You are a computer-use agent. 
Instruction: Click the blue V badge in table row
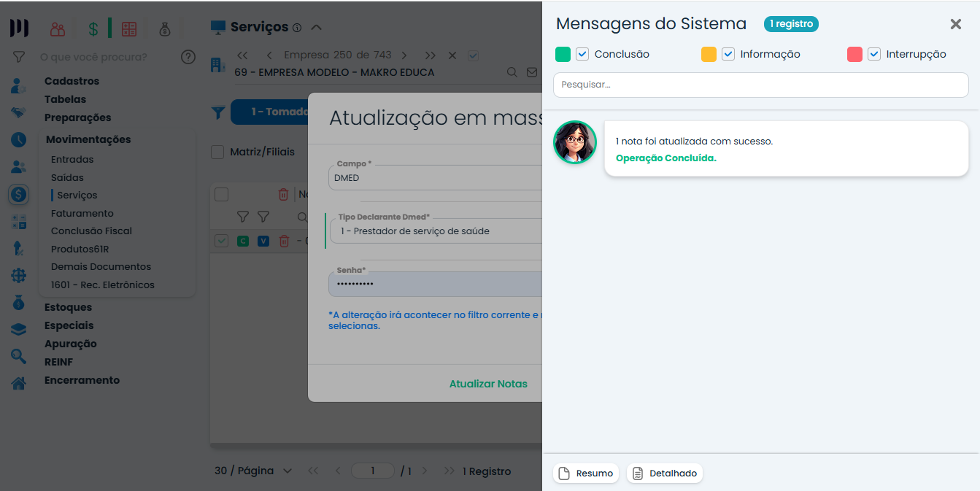pos(263,241)
